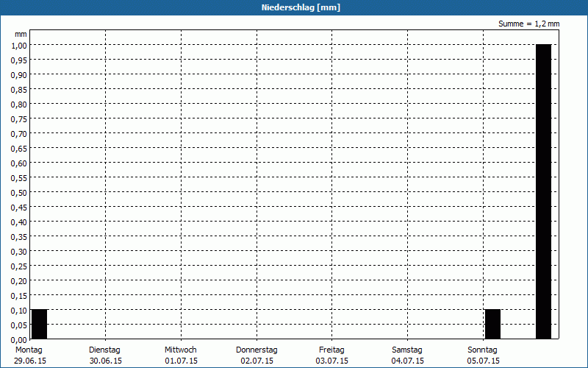588x368 pixels.
Task: Click the 0,10 y-axis value
Action: pos(19,311)
